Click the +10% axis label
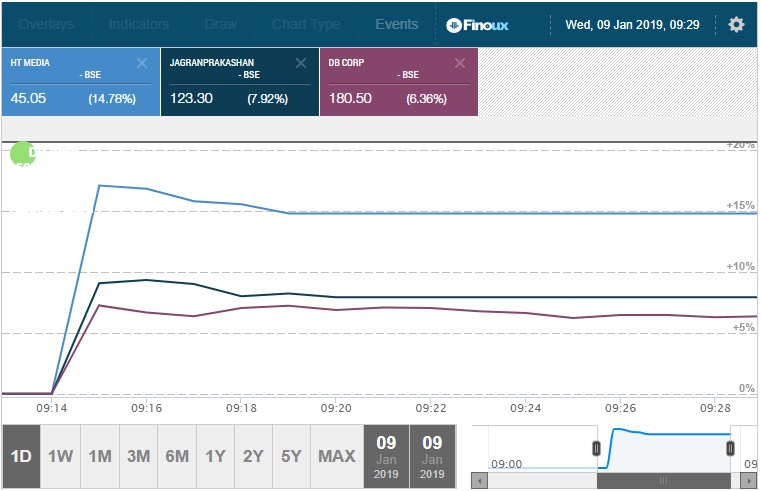Viewport: 761px width, 491px height. click(x=740, y=266)
